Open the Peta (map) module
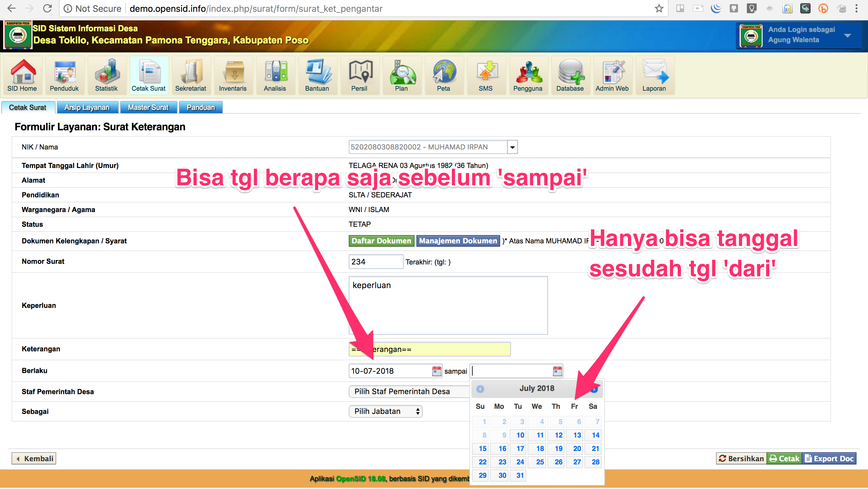This screenshot has height=489, width=868. coord(444,75)
